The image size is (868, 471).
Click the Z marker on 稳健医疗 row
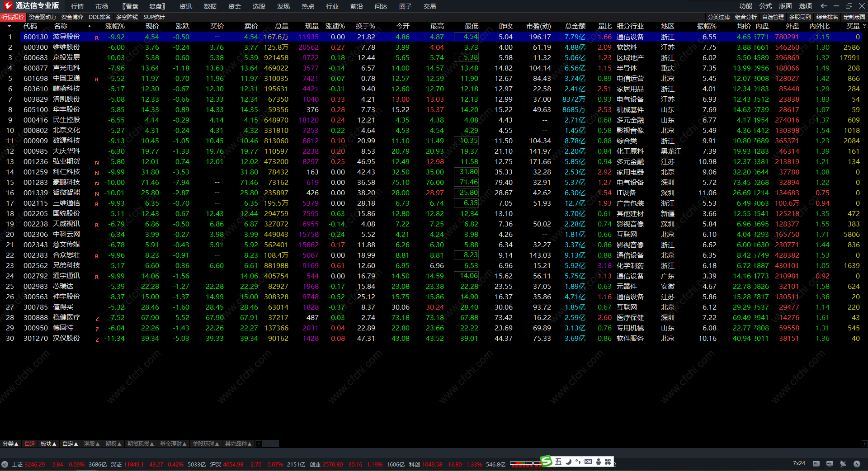pos(97,319)
